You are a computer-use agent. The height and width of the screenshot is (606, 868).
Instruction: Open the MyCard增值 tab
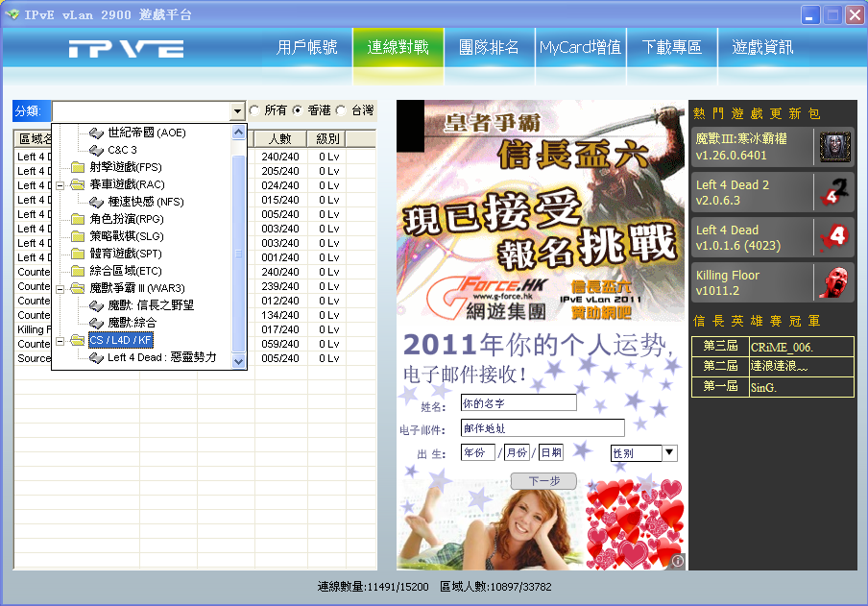click(581, 48)
